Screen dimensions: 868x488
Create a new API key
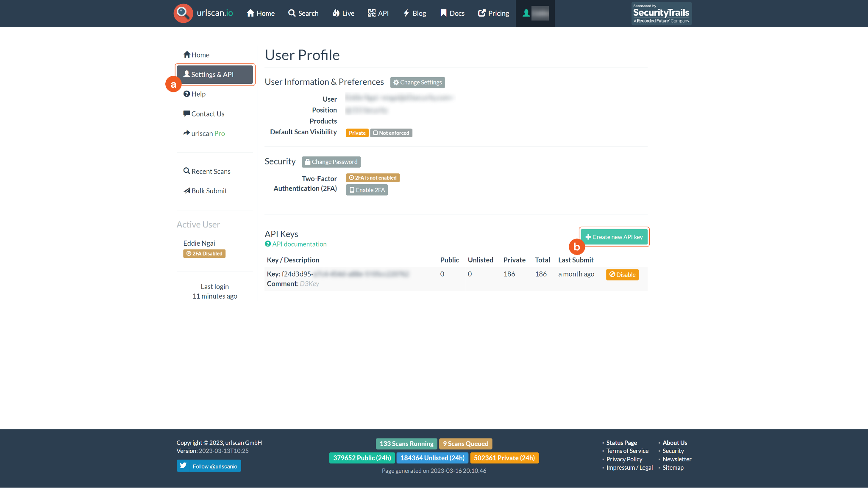[614, 237]
